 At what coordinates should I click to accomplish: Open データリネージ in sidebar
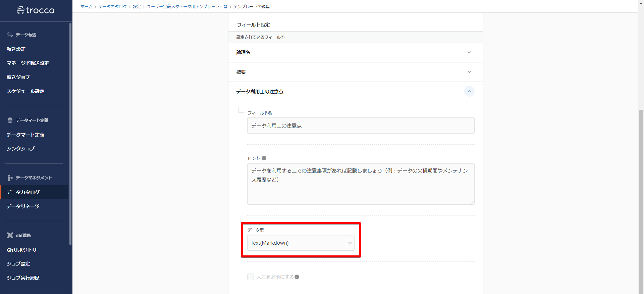tap(23, 206)
